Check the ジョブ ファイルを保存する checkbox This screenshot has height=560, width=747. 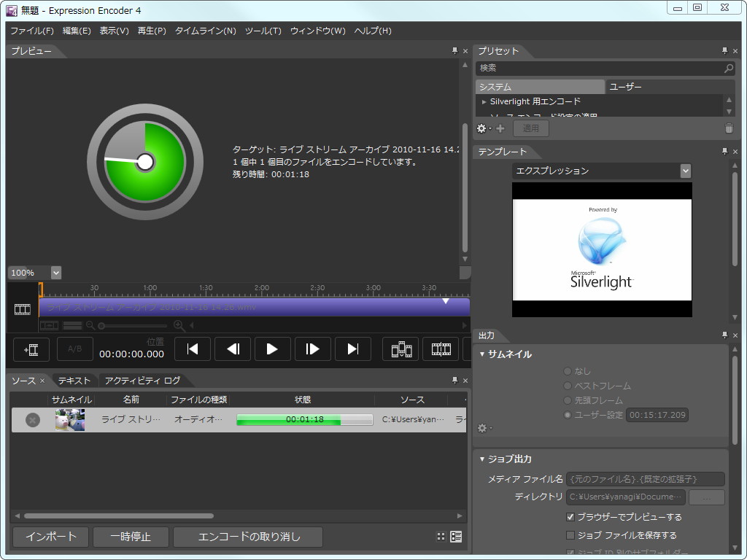pos(570,534)
